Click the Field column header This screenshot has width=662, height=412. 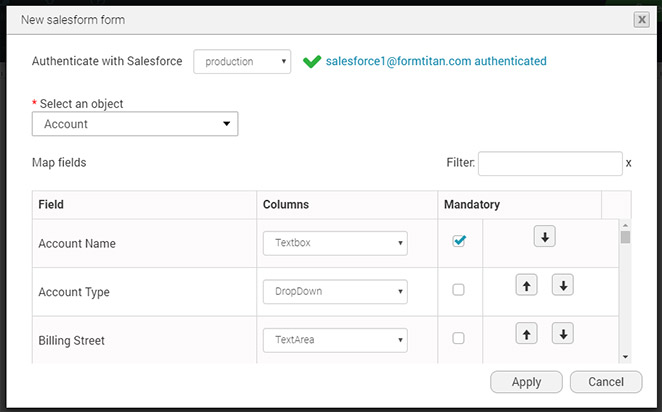click(144, 205)
